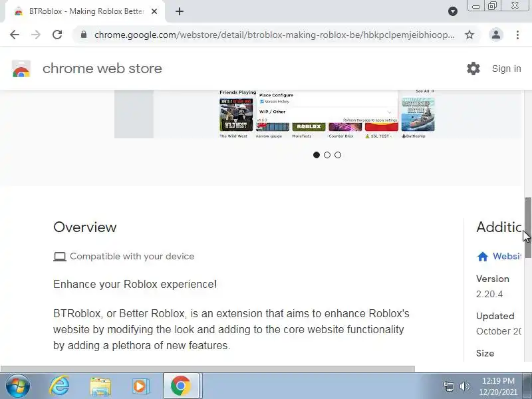Click the WIP / Other dropdown in screenshot

coord(326,112)
